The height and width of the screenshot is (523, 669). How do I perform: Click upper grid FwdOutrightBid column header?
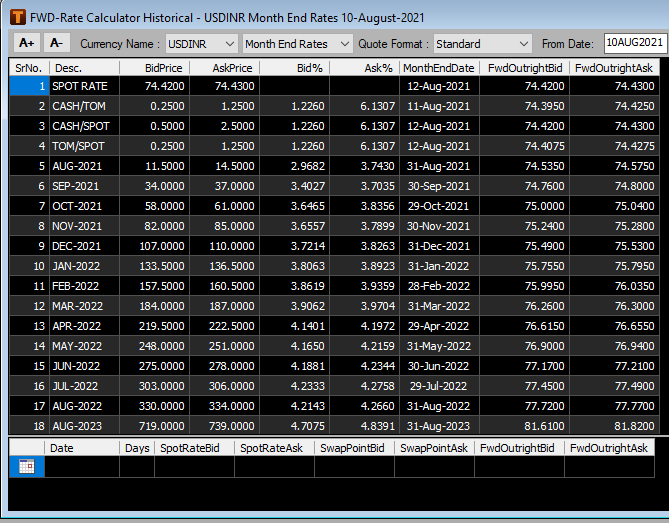coord(525,68)
